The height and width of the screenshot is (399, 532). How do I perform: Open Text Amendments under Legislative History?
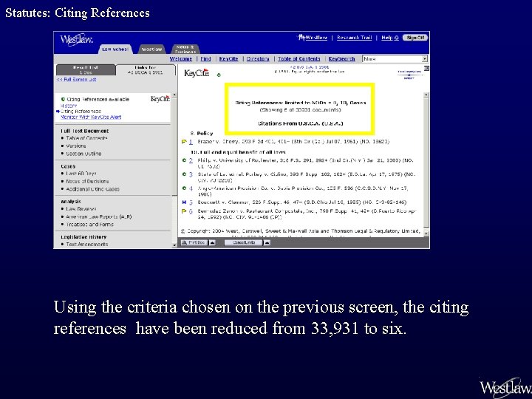pos(87,244)
